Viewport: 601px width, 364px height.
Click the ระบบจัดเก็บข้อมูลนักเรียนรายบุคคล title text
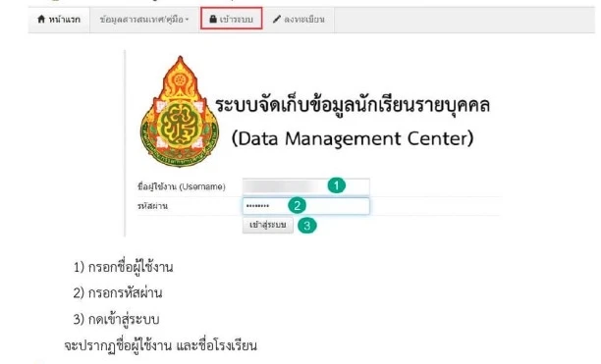click(x=353, y=105)
